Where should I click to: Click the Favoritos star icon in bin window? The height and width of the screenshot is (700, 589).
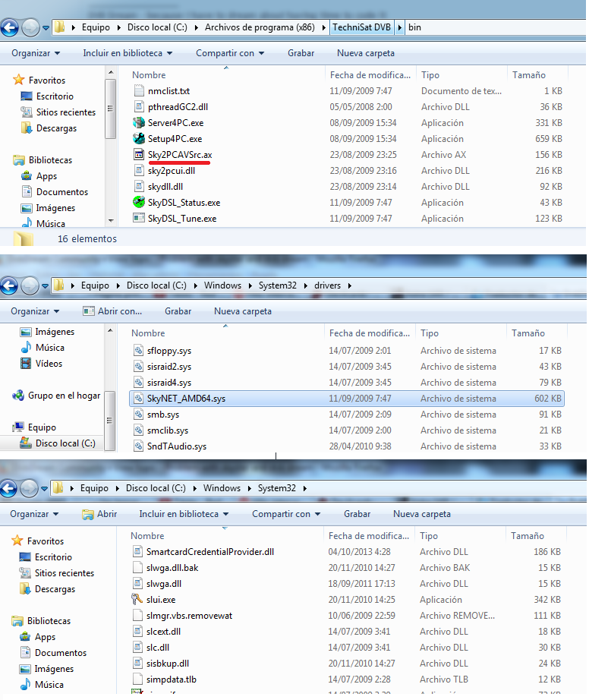[19, 80]
